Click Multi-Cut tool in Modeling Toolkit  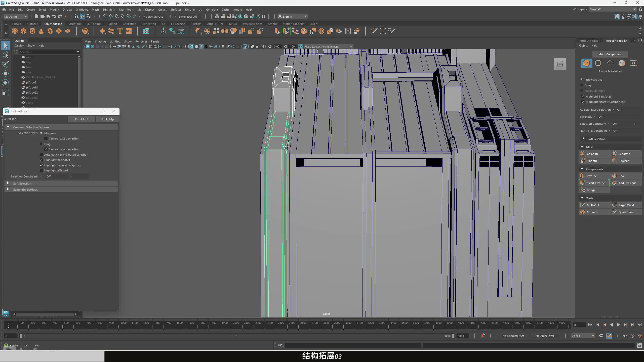593,205
